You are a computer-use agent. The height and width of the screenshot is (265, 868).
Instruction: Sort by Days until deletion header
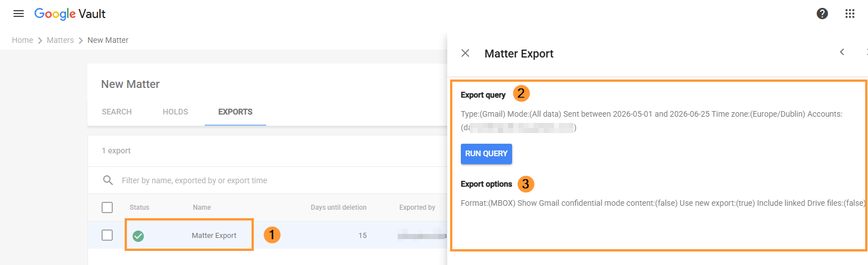(338, 207)
